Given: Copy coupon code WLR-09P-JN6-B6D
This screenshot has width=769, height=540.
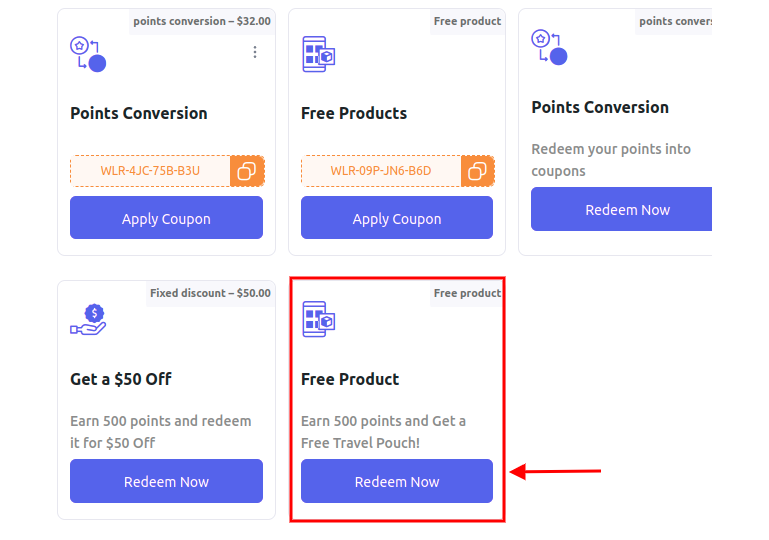Looking at the screenshot, I should [x=477, y=171].
